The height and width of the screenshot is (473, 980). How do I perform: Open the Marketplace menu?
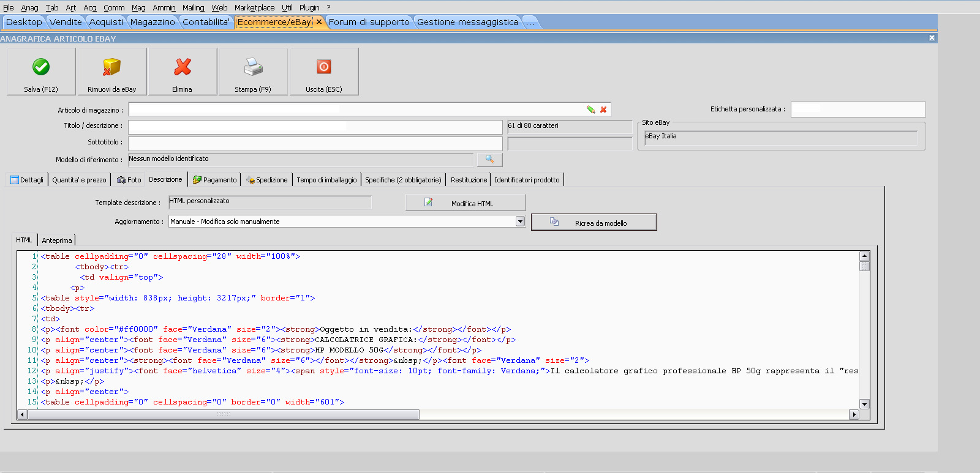254,7
